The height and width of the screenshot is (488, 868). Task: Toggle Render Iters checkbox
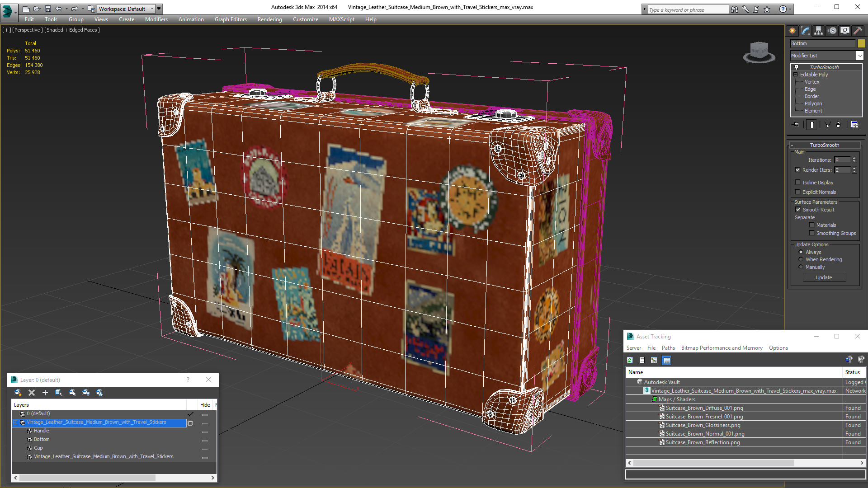[x=797, y=170]
